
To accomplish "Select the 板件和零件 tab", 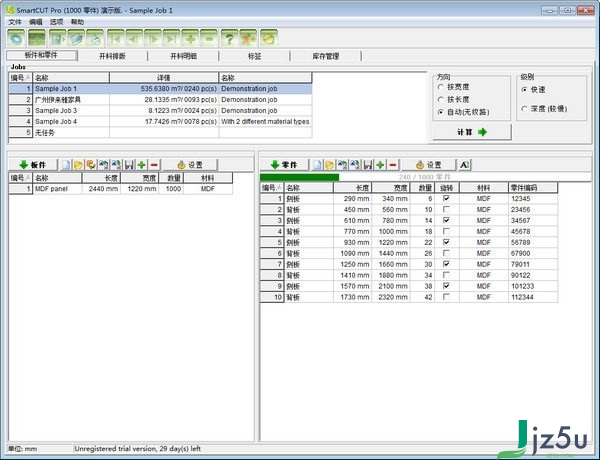I will (41, 55).
